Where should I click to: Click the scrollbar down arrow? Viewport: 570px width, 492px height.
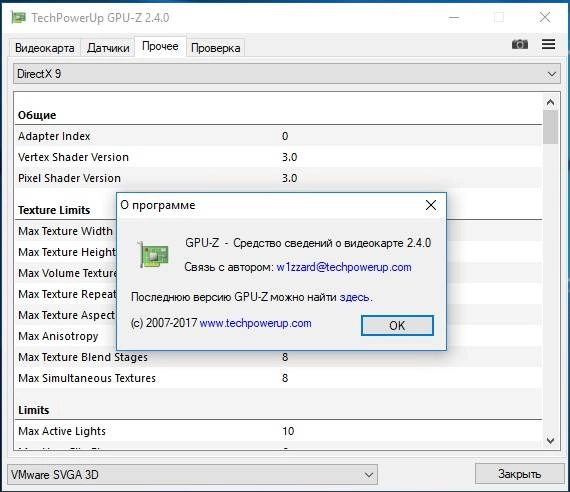(550, 441)
